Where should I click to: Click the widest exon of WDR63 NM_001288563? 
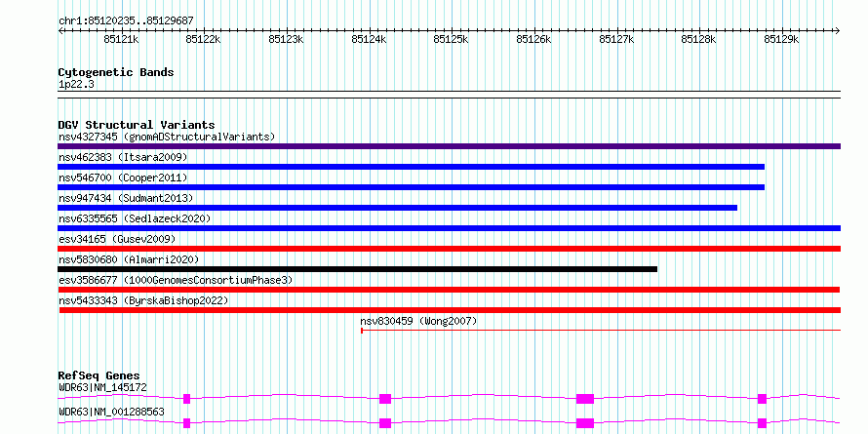pos(585,423)
